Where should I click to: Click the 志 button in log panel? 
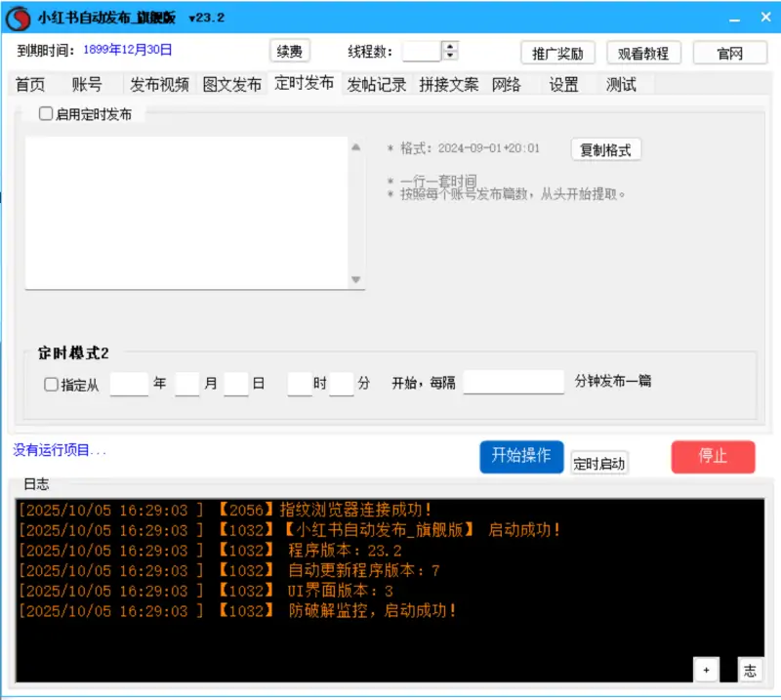(750, 669)
